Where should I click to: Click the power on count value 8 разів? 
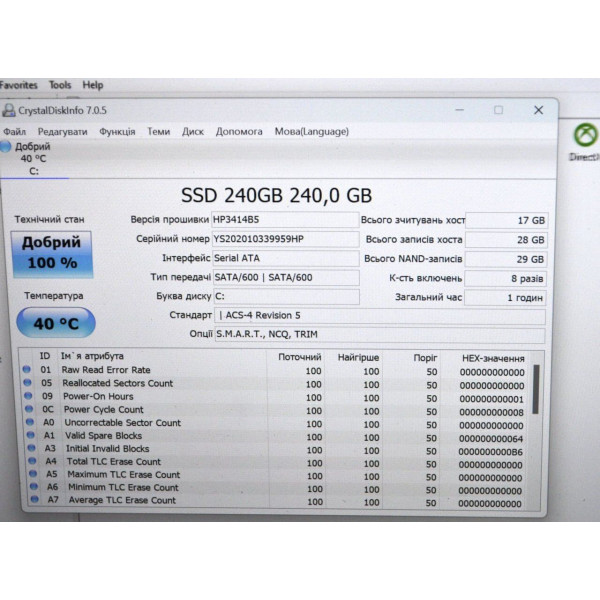tap(505, 279)
